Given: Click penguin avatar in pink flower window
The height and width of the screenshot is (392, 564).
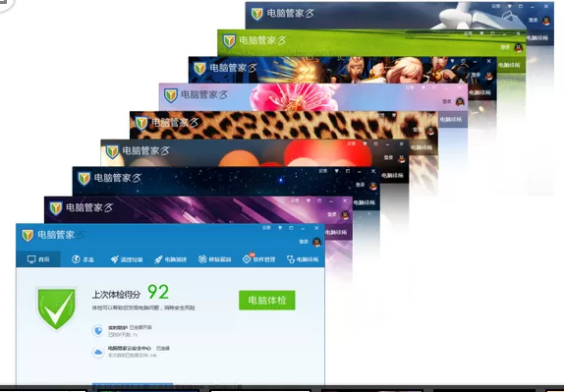Looking at the screenshot, I should (x=460, y=102).
